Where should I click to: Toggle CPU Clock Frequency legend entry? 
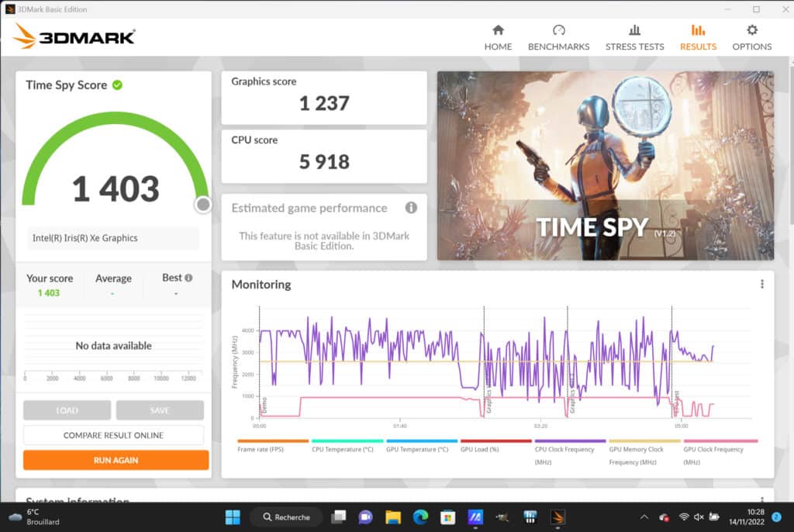point(570,452)
